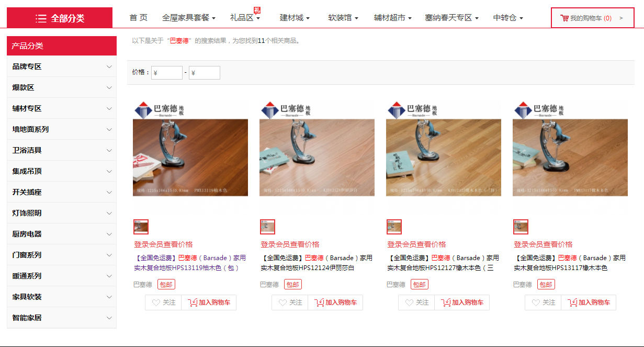644x347 pixels.
Task: Add HPS13119 flooring to cart
Action: (209, 303)
